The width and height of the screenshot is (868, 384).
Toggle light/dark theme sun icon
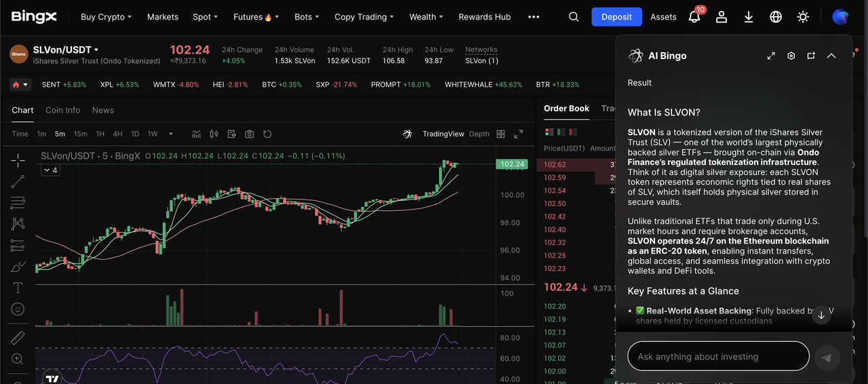tap(803, 17)
